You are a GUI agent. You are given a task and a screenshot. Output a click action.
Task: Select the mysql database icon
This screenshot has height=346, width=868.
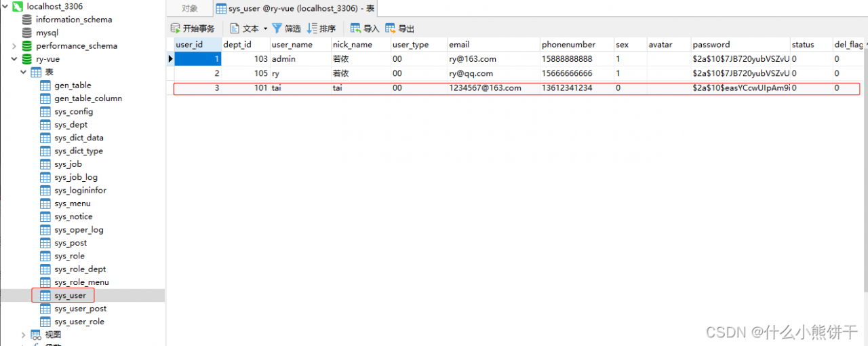pyautogui.click(x=27, y=33)
